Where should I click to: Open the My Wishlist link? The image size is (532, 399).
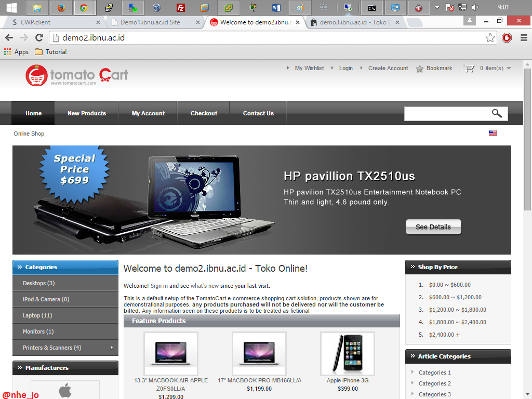(x=309, y=68)
